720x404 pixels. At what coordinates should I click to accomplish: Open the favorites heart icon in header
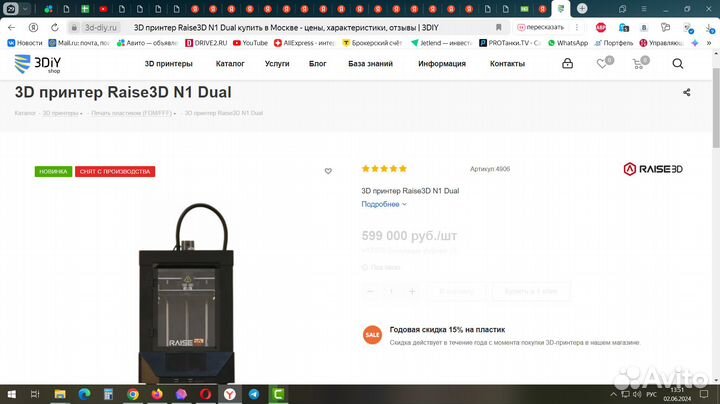click(602, 64)
